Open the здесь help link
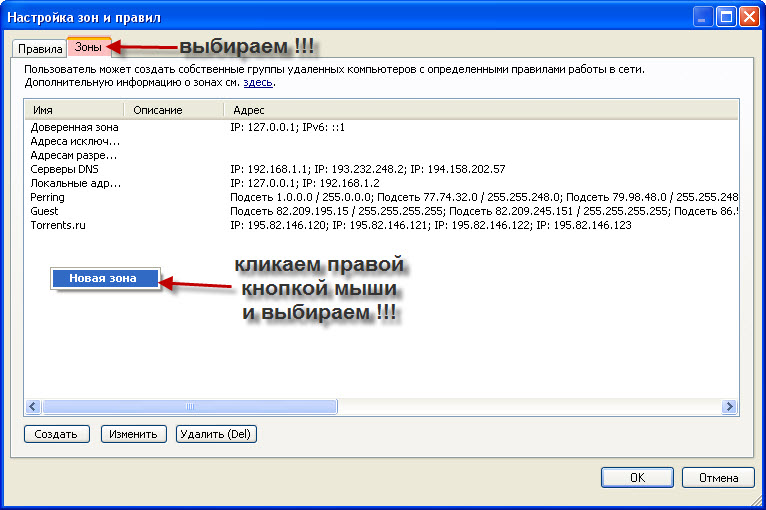This screenshot has height=510, width=766. coord(258,83)
